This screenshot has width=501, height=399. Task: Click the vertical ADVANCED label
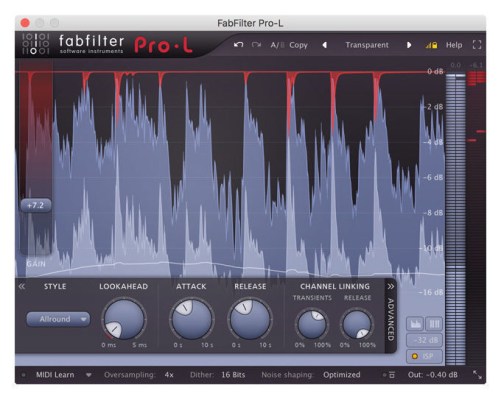(391, 319)
